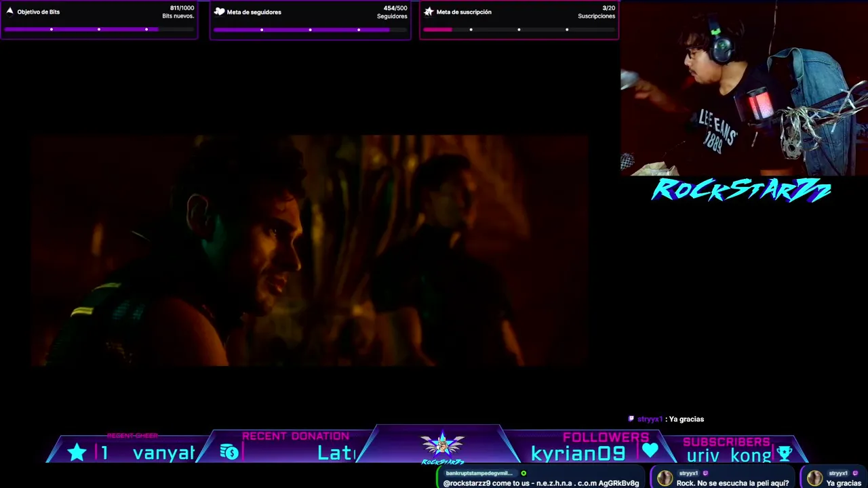Click the star icon in Recent Cheer banner
868x488 pixels.
pyautogui.click(x=77, y=453)
